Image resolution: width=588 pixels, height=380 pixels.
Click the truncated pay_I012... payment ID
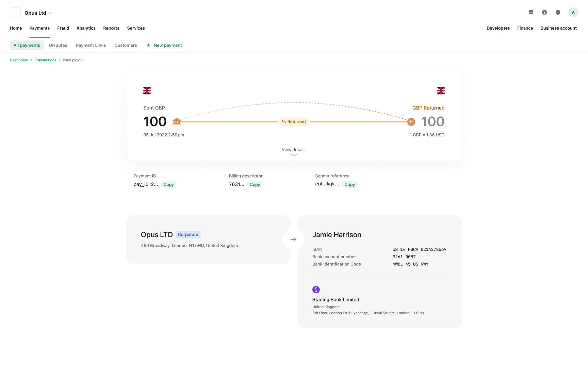point(146,184)
